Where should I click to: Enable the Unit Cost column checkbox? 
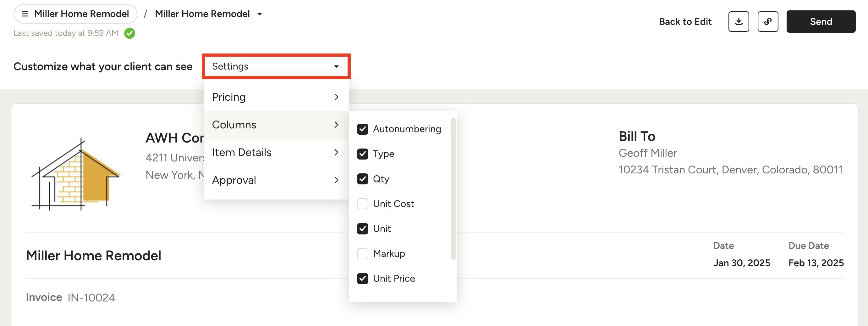[363, 204]
